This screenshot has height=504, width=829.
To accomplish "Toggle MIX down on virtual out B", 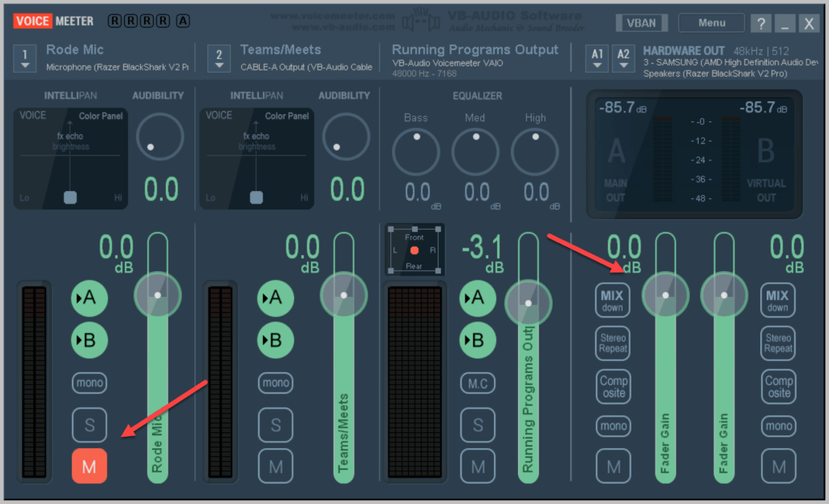I will [x=778, y=301].
